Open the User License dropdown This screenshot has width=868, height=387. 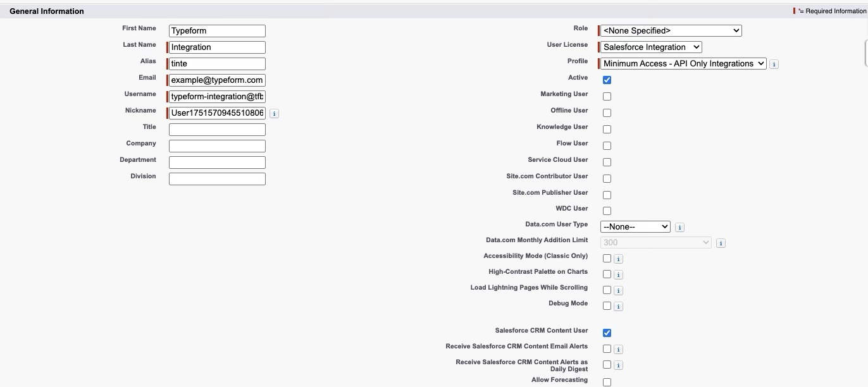[651, 47]
